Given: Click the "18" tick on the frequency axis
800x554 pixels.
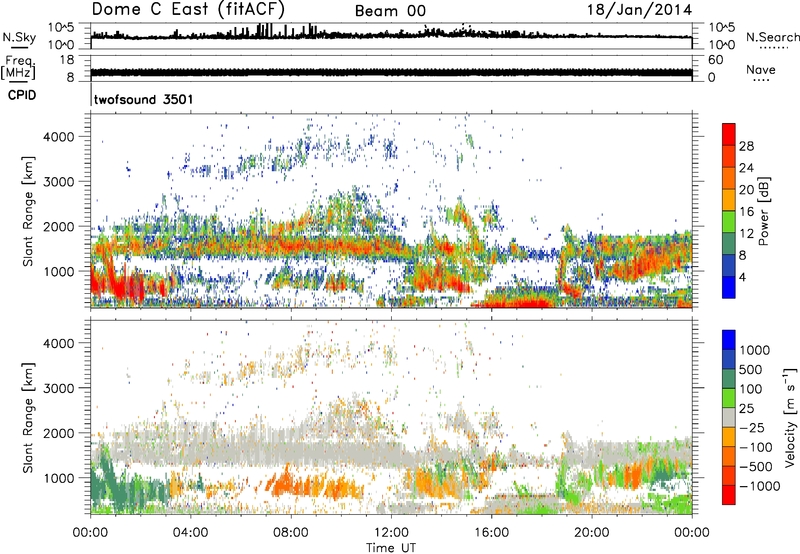Looking at the screenshot, I should 67,60.
